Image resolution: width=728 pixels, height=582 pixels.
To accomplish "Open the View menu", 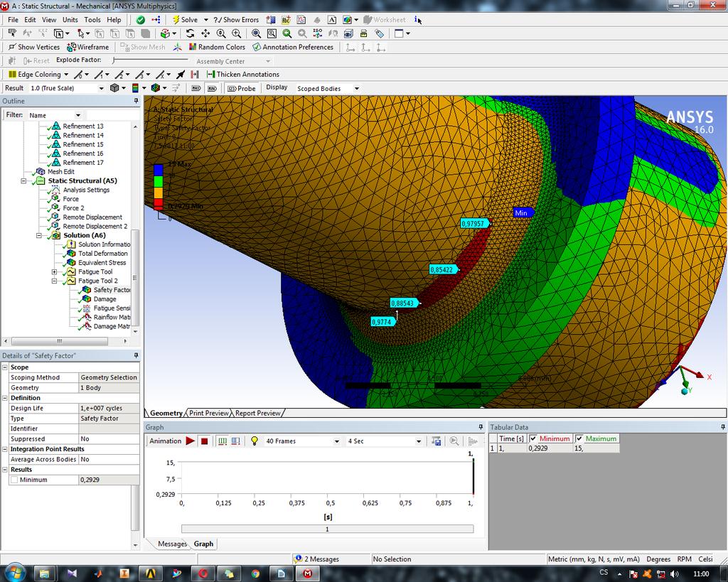I will pos(49,19).
